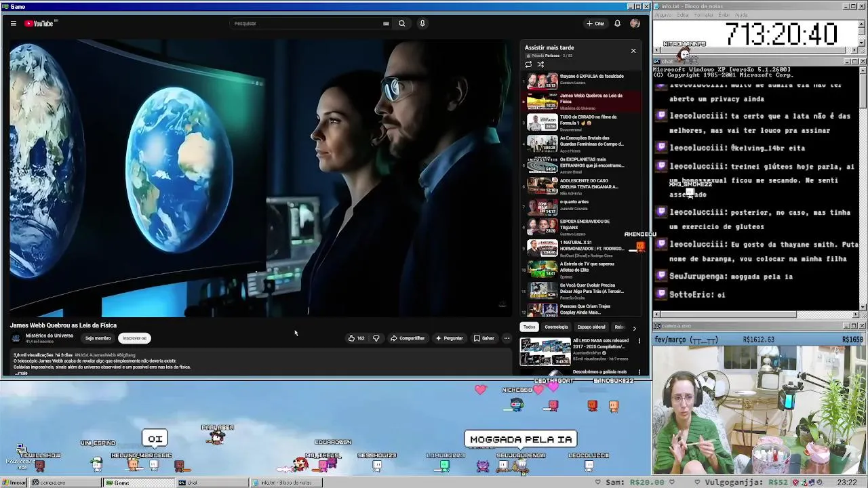Click the Pesquisar search field

coord(307,23)
